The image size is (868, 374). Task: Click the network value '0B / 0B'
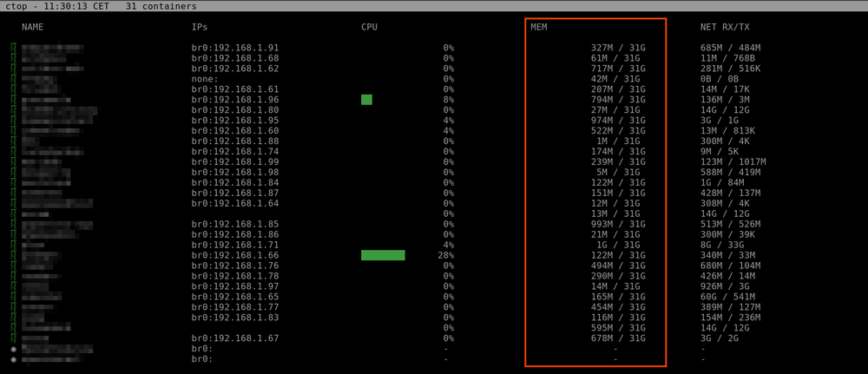point(720,79)
